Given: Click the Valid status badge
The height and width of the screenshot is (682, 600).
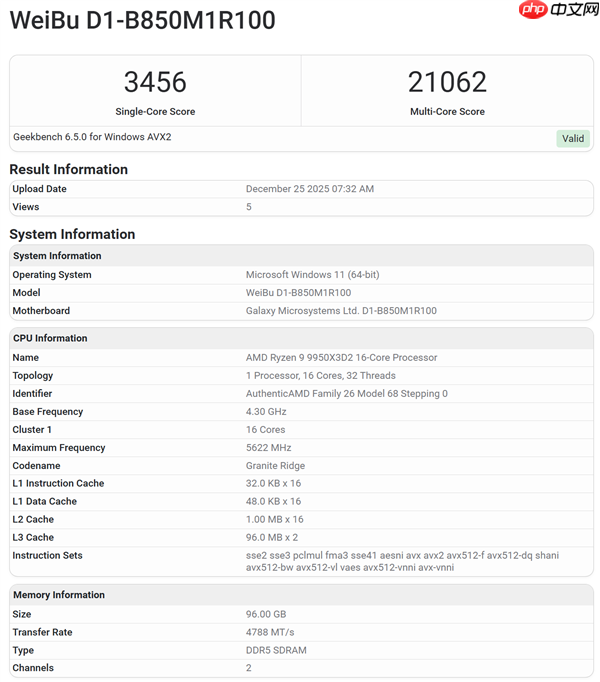Looking at the screenshot, I should click(573, 138).
